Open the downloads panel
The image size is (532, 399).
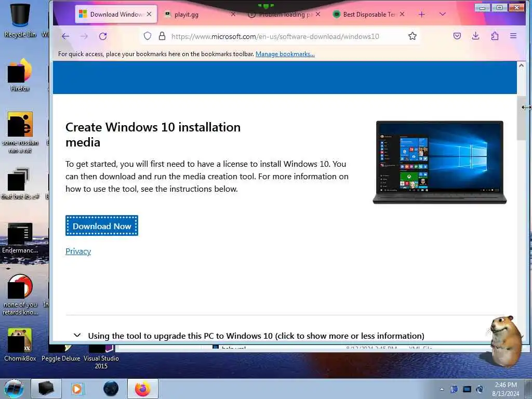476,36
